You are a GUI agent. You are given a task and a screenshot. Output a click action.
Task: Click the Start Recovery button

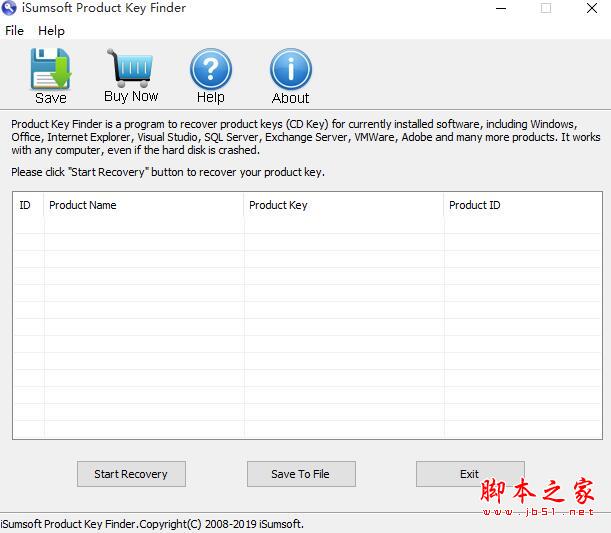(x=131, y=474)
